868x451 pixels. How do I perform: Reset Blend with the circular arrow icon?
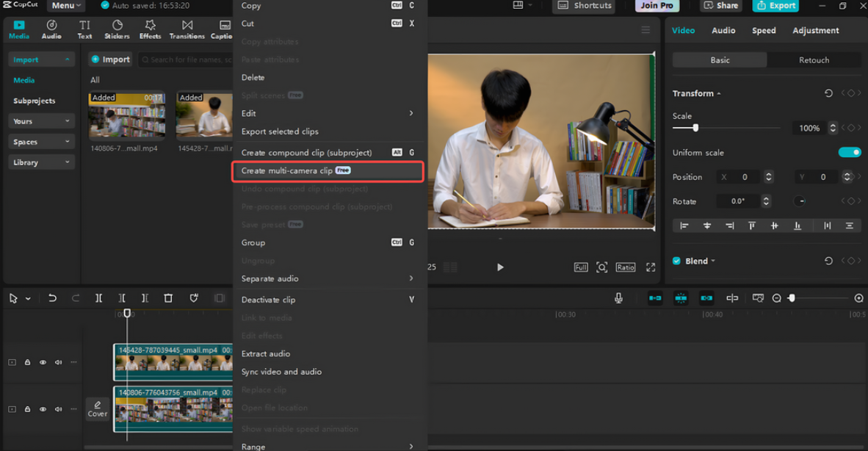coord(828,261)
